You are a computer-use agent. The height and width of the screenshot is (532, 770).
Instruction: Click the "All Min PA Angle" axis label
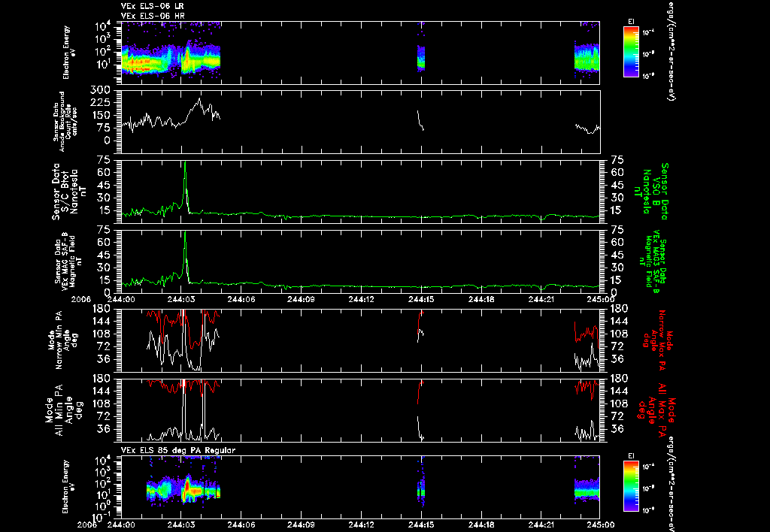63,411
